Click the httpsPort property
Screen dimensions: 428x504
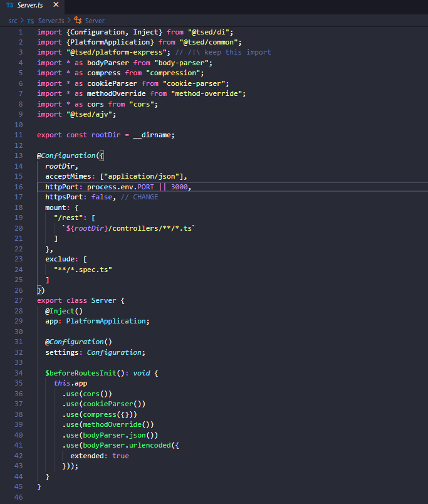pyautogui.click(x=64, y=197)
